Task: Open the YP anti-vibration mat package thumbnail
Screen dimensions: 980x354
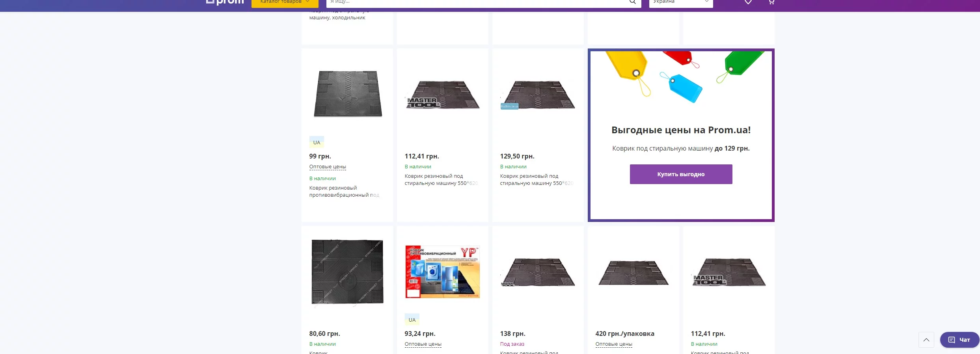Action: pos(442,272)
